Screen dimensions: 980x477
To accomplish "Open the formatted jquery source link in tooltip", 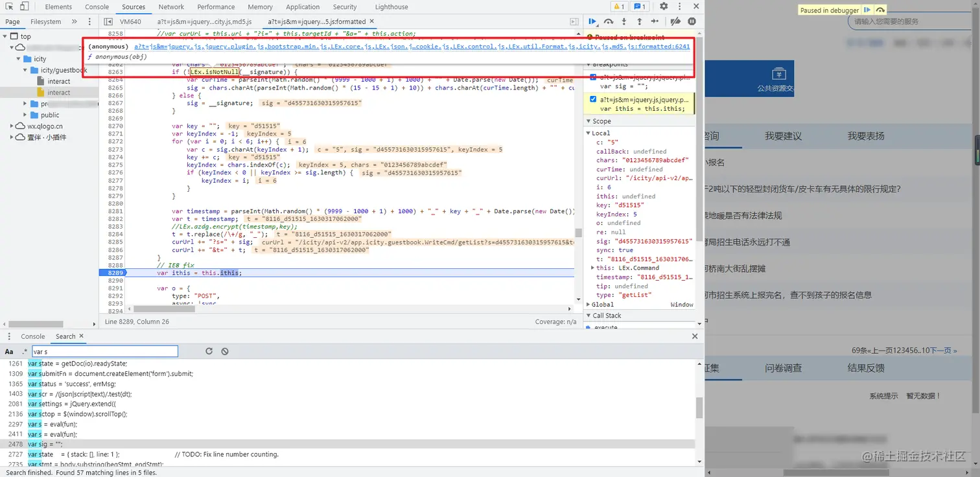I will (x=412, y=47).
